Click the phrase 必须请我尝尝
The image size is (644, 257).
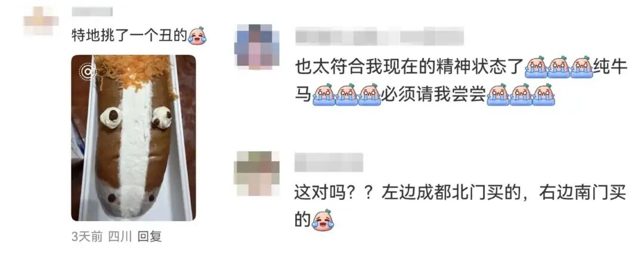point(434,95)
